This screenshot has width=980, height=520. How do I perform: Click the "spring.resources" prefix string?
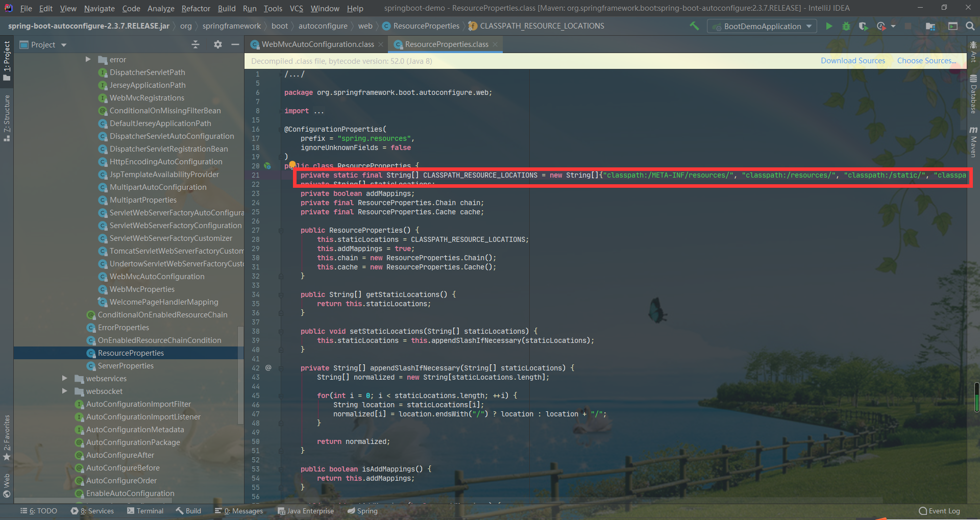pyautogui.click(x=374, y=138)
